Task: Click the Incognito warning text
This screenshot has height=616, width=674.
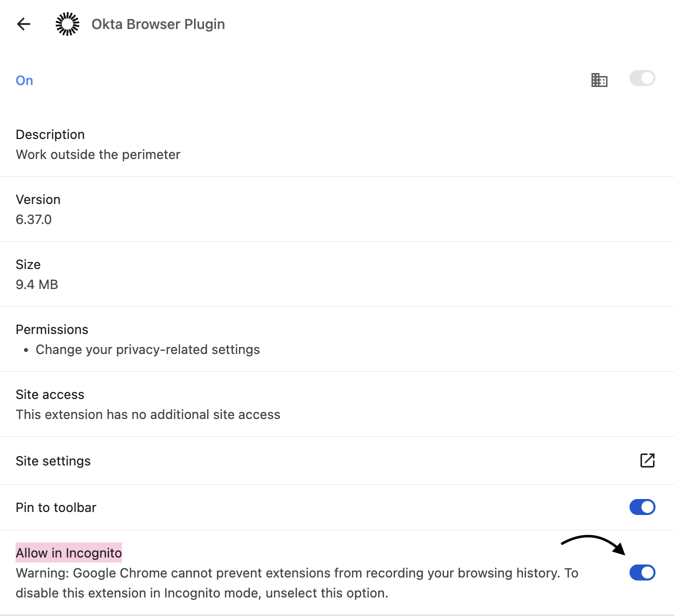Action: [296, 583]
